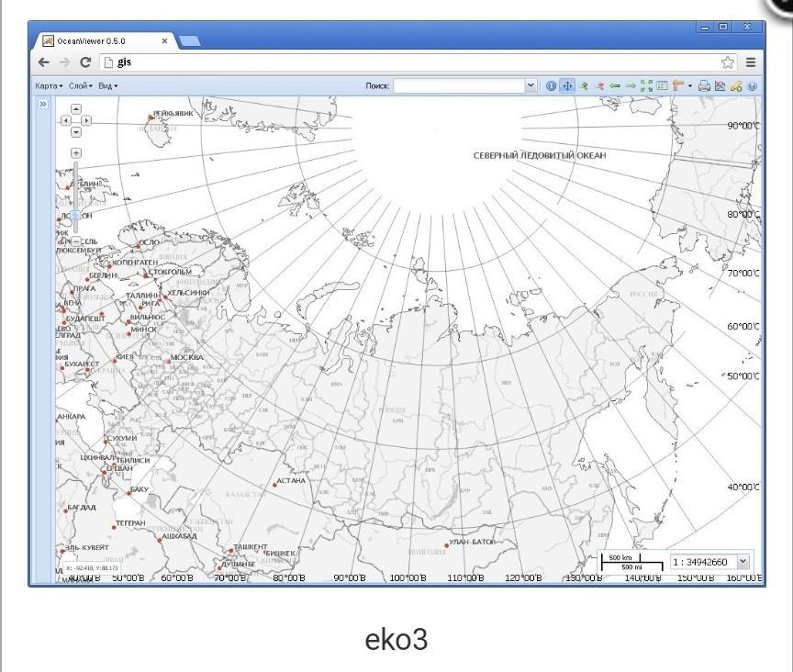The image size is (793, 672).
Task: Zoom out with the minus button
Action: tap(76, 241)
